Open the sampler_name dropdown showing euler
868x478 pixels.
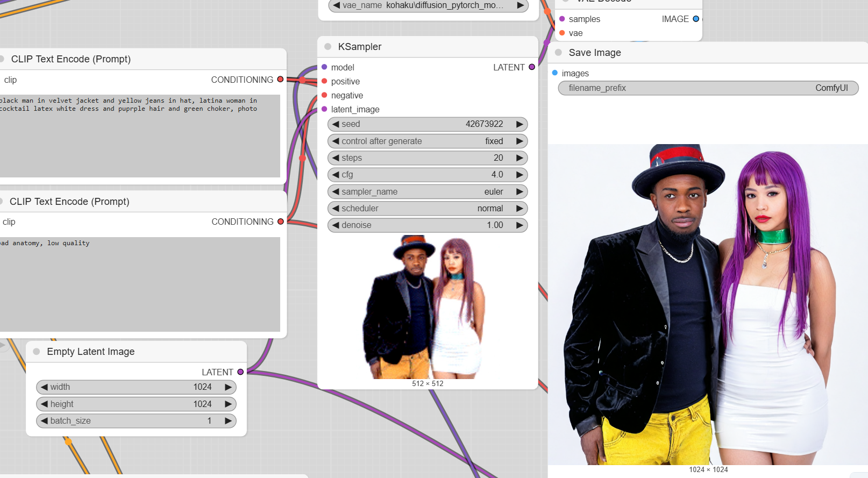(428, 192)
